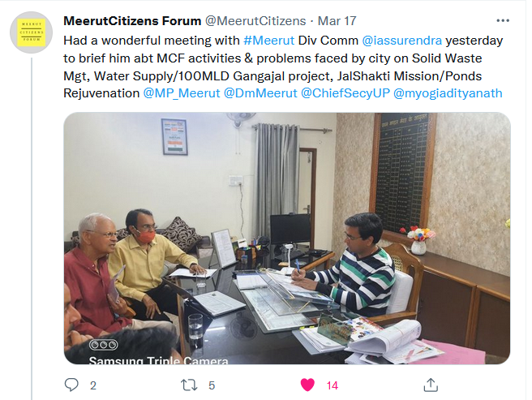The height and width of the screenshot is (400, 532).
Task: Open the three-dot more options menu
Action: point(503,21)
